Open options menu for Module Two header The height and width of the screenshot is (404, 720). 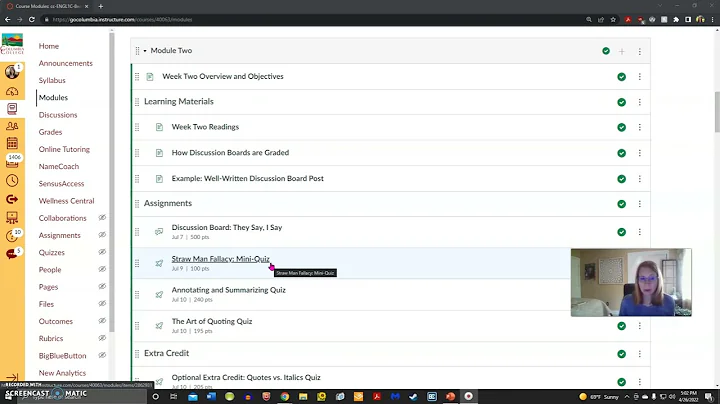click(x=640, y=51)
